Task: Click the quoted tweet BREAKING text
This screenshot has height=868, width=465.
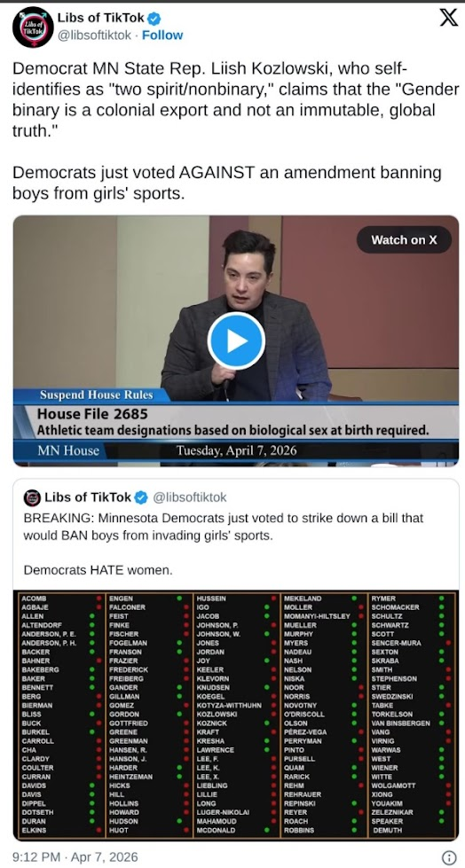Action: coord(224,527)
